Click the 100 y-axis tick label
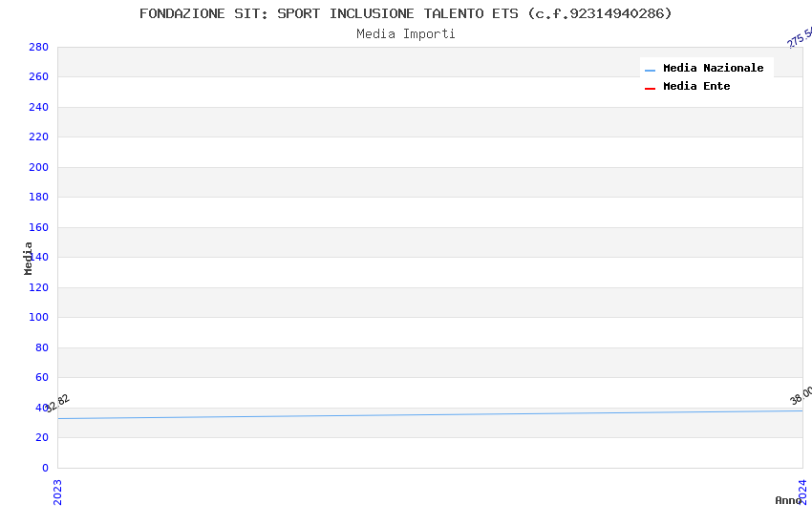Image resolution: width=812 pixels, height=525 pixels. coord(38,317)
